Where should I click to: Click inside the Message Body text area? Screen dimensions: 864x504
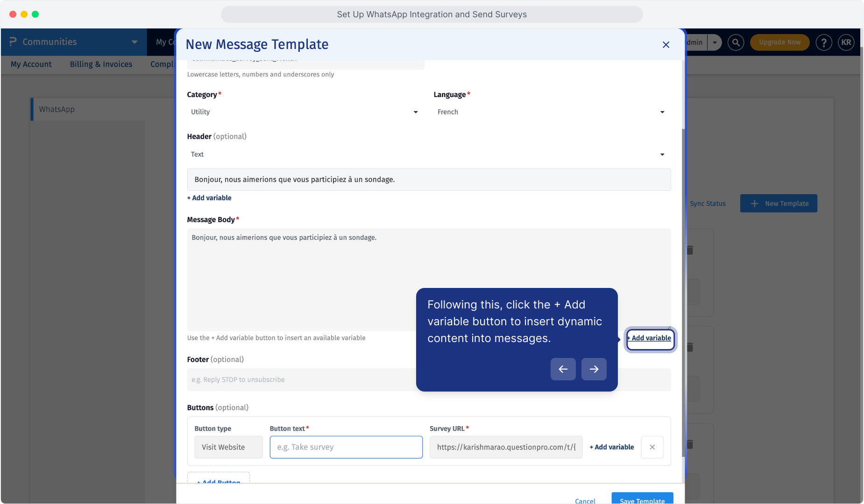coord(429,280)
